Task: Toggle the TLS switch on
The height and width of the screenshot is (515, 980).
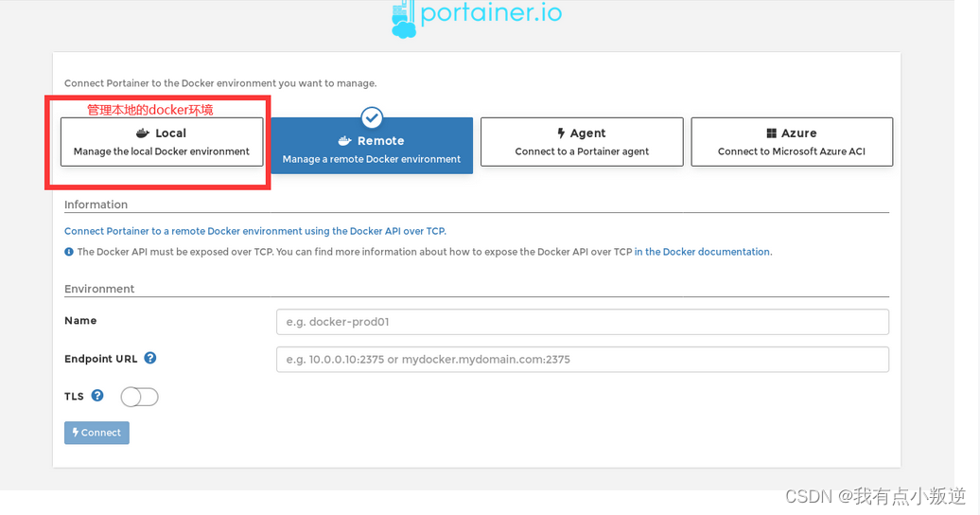Action: pos(139,397)
